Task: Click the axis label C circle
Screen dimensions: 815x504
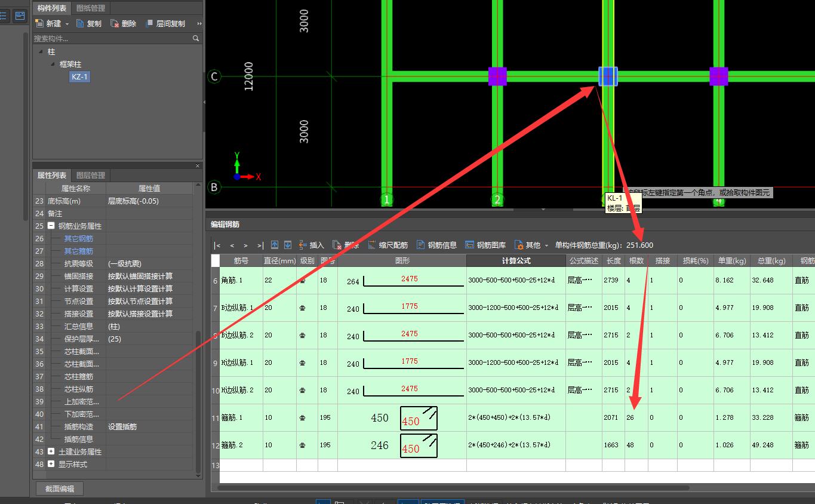Action: (x=214, y=76)
